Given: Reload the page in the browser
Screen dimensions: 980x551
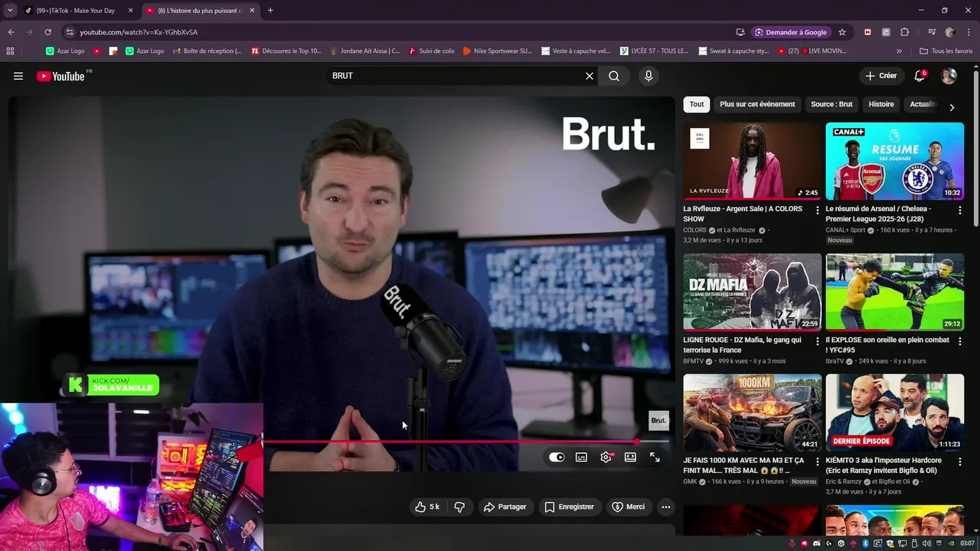Looking at the screenshot, I should tap(47, 32).
